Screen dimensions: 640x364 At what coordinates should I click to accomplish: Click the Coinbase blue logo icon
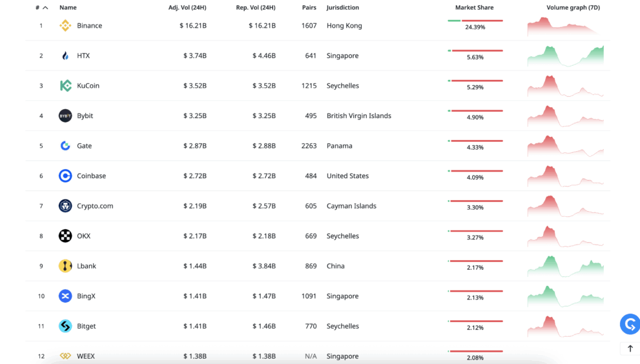(65, 176)
